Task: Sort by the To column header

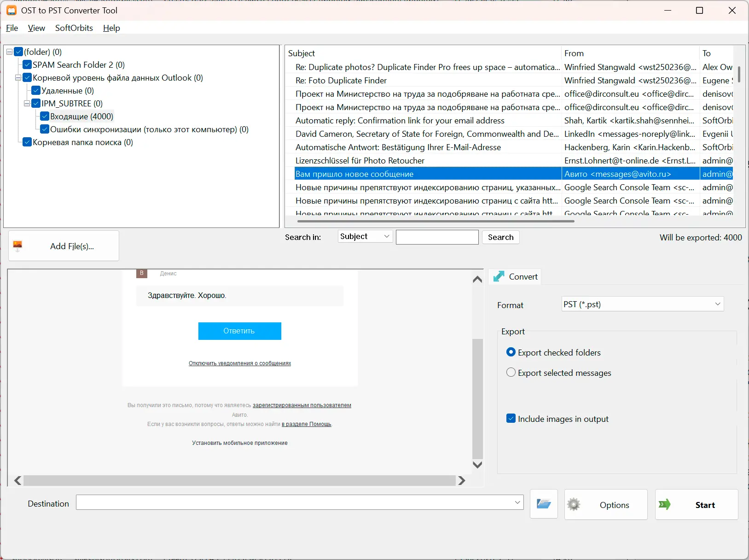Action: 716,53
